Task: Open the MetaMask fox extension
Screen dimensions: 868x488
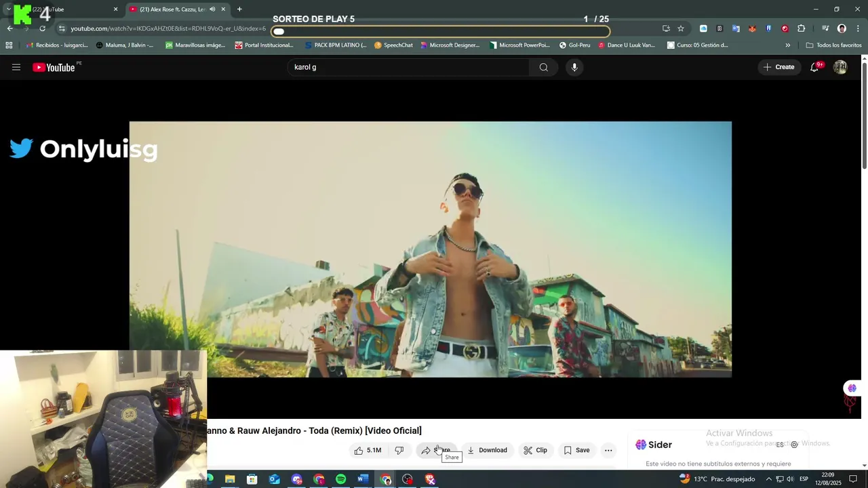Action: 752,28
